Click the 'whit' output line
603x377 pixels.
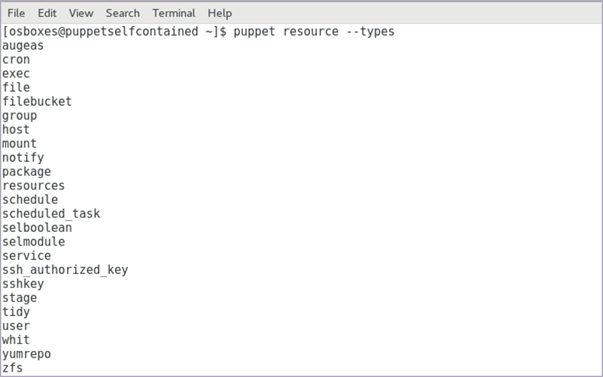[16, 340]
